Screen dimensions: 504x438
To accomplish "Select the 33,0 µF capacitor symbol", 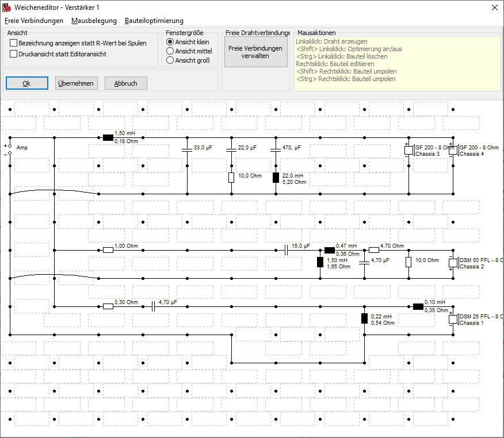I will pos(186,149).
